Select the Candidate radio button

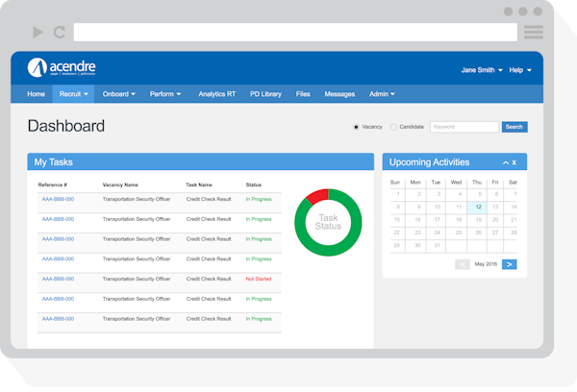[x=393, y=127]
